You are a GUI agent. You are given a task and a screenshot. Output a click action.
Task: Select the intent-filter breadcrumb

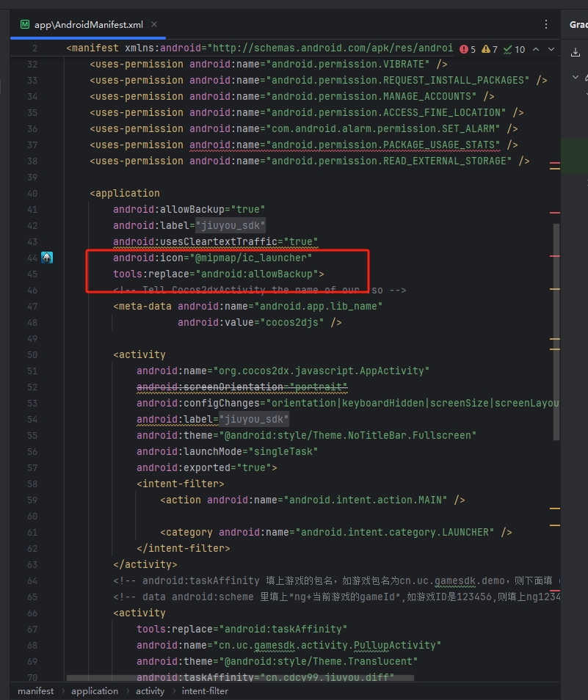coord(205,690)
